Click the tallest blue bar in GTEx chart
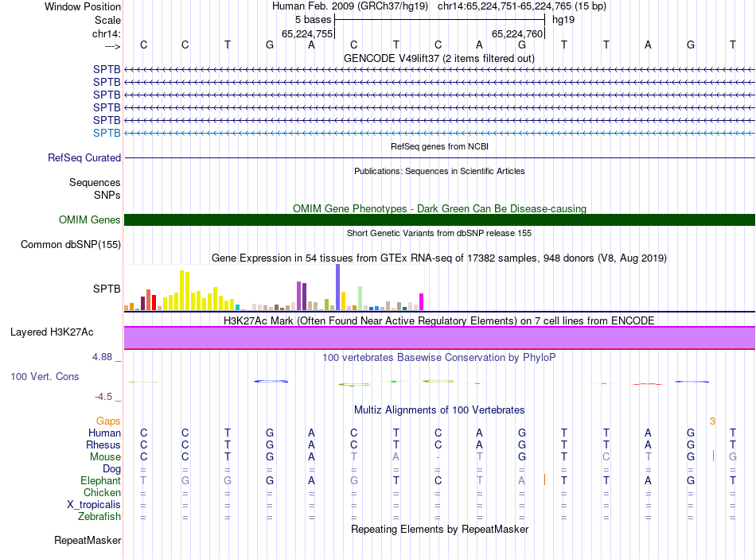This screenshot has width=756, height=559. click(x=338, y=287)
